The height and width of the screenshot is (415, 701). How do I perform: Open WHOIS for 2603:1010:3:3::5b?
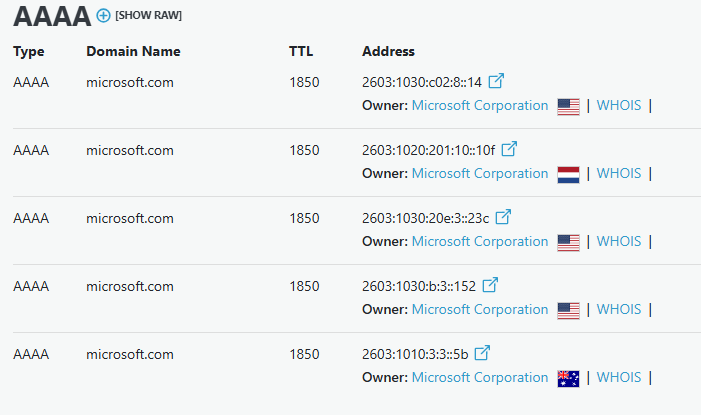619,377
